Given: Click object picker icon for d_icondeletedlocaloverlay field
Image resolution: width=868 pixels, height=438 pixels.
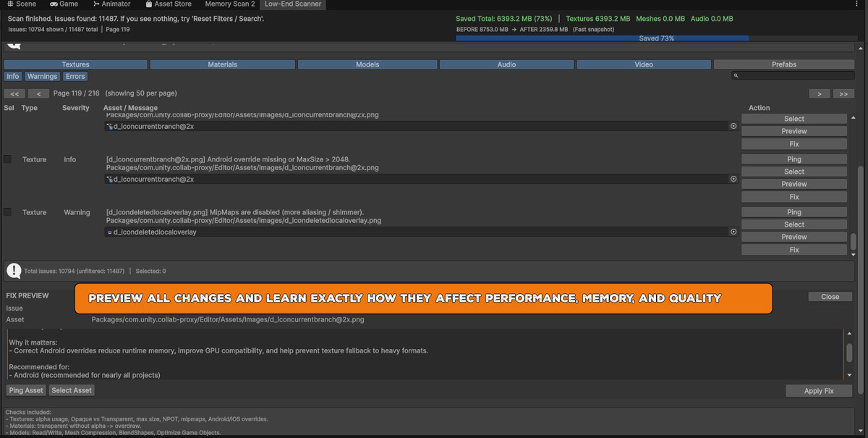Looking at the screenshot, I should [x=733, y=232].
